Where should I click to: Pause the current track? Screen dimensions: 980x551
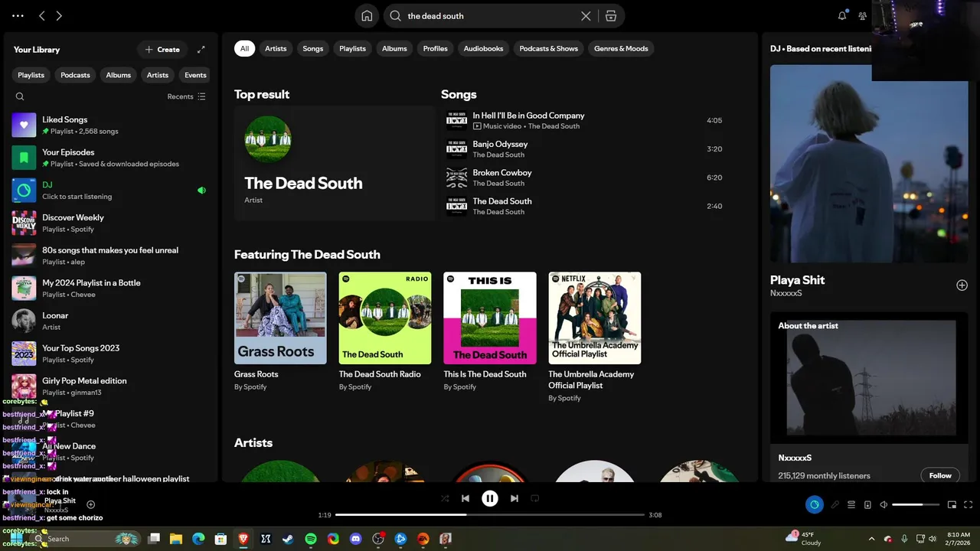(x=490, y=498)
